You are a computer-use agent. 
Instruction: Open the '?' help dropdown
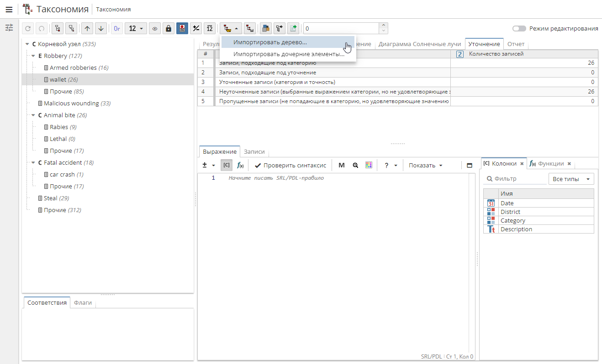(x=391, y=165)
